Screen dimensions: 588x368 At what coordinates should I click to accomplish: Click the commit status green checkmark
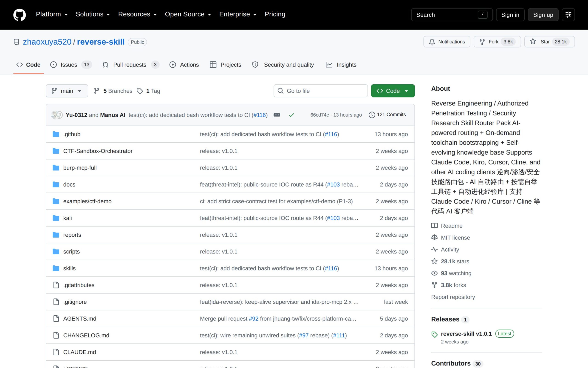(291, 115)
